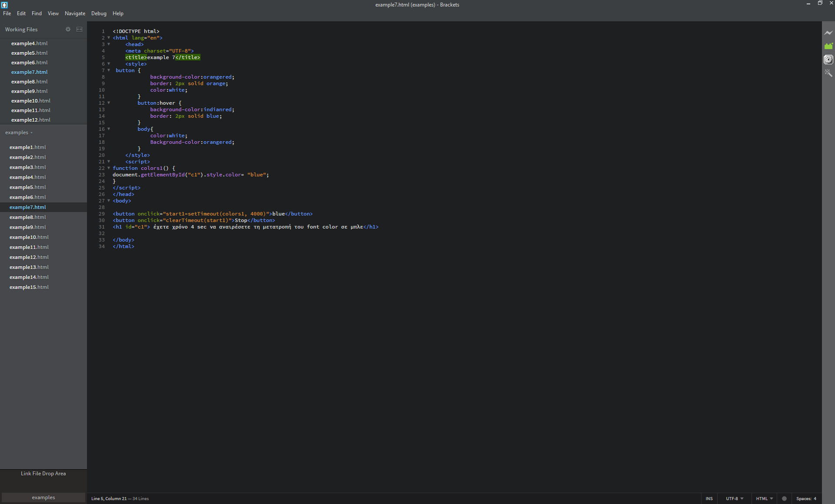Click the Brackets logo in the title bar

[5, 5]
